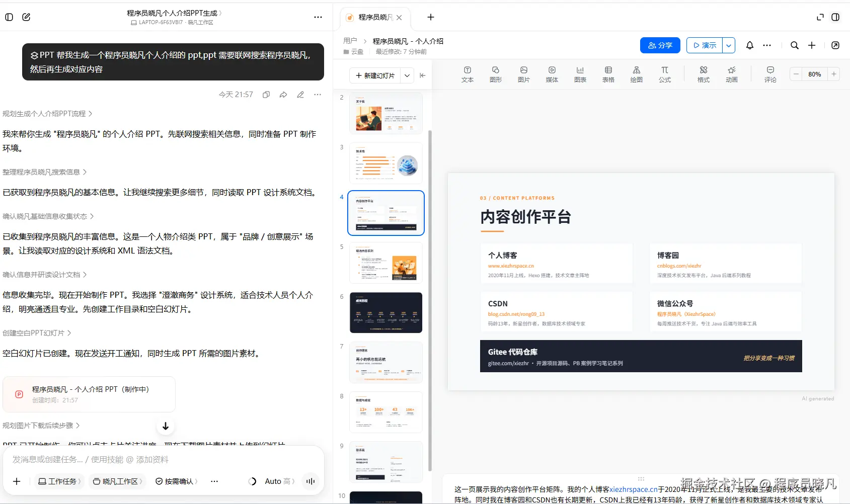Start a new chat with the compose icon
Viewport: 850px width, 504px height.
pos(26,17)
